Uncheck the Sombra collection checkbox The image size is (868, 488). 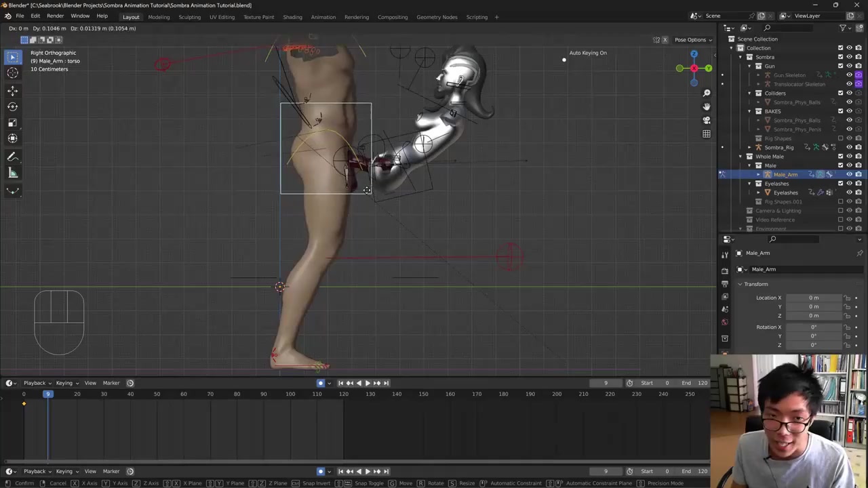(840, 57)
